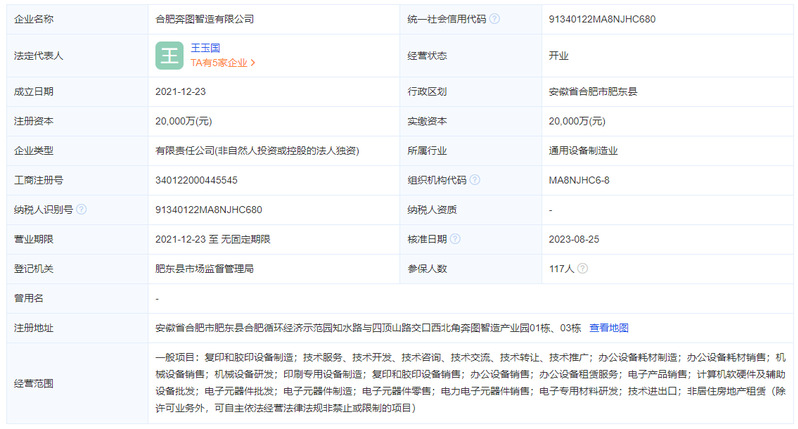Screen dimensions: 798x429
Task: Select the 曾用名 label cell
Action: (x=77, y=298)
